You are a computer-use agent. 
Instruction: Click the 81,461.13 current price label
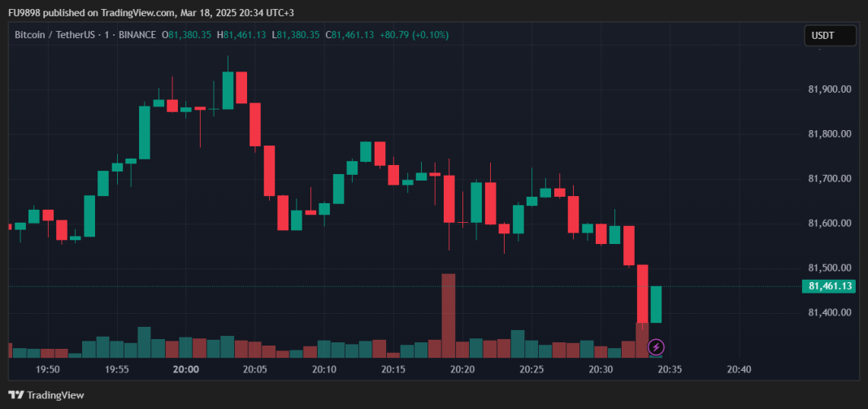click(x=829, y=286)
